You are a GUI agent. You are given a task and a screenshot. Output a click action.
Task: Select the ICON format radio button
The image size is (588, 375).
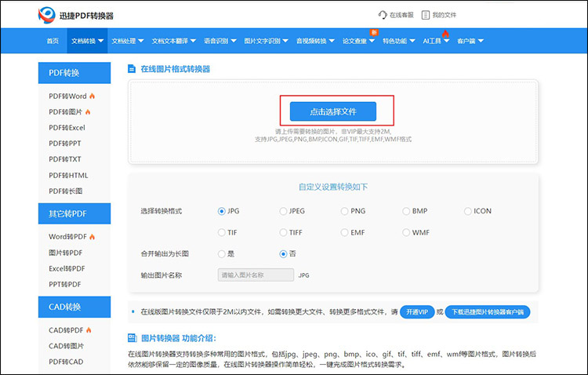click(x=467, y=211)
